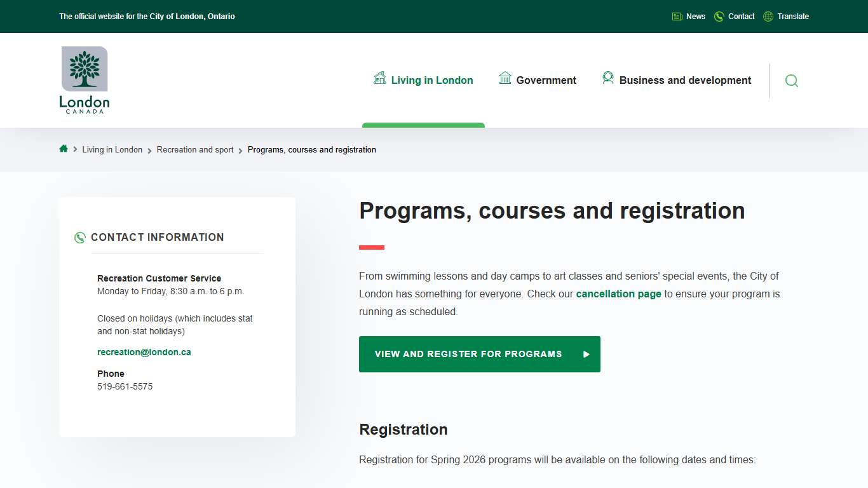This screenshot has height=488, width=868.
Task: Click the home icon in the breadcrumb
Action: 63,149
